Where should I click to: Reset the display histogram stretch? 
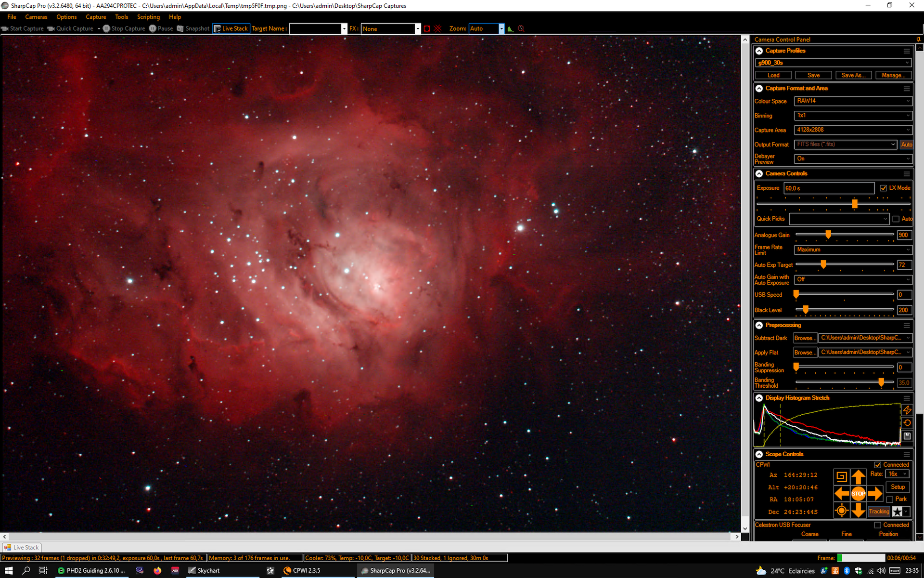(907, 423)
